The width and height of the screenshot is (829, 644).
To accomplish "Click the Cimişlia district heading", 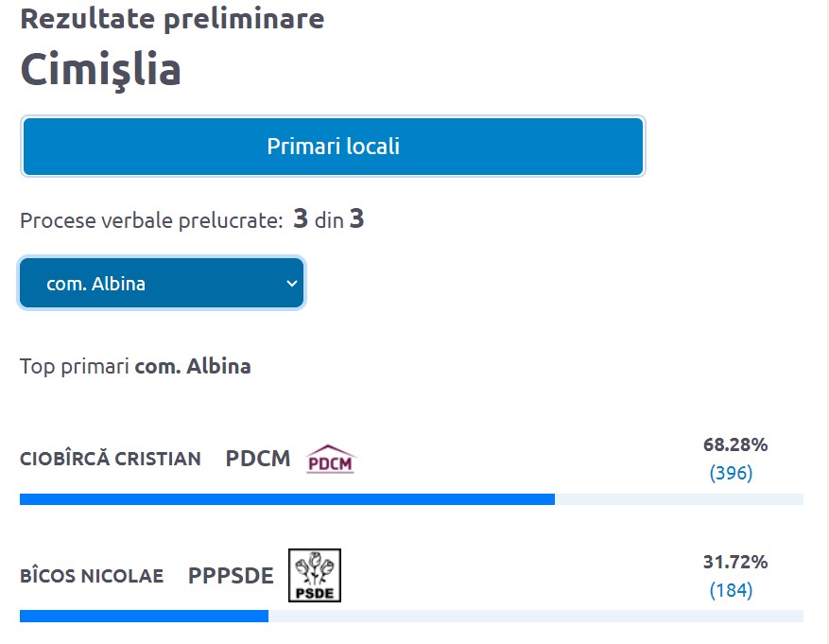I will (x=100, y=69).
